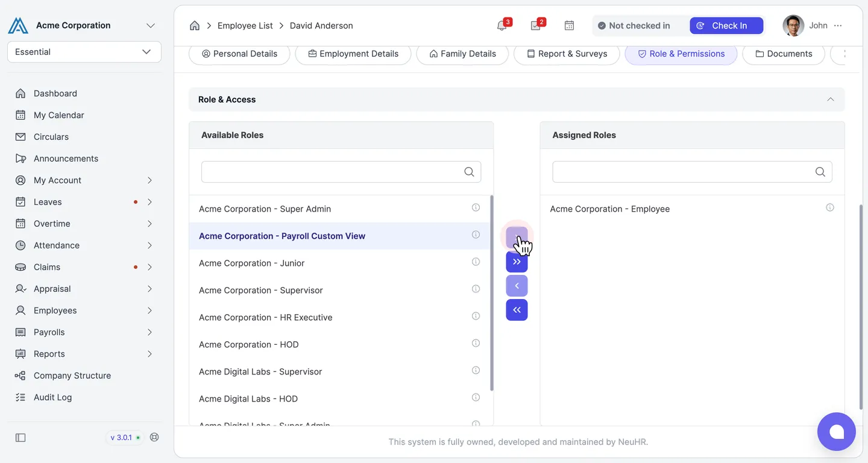Click the single right arrow to assign selected role

pyautogui.click(x=517, y=238)
